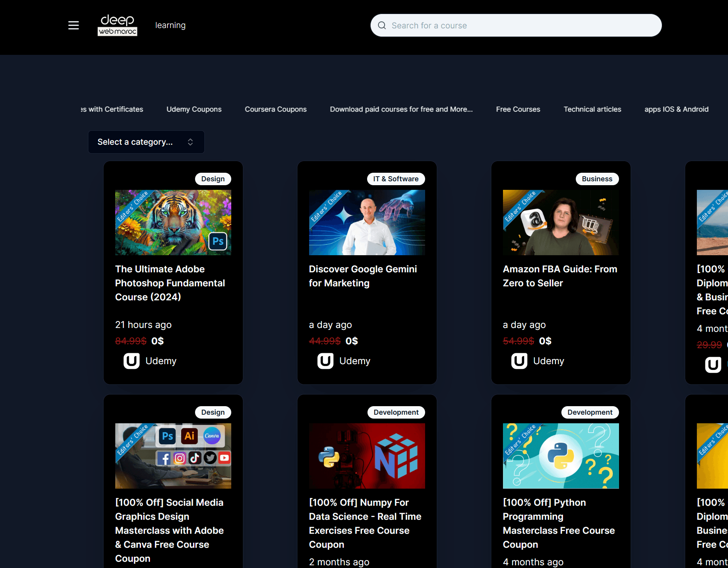Open the Select a category dropdown
This screenshot has height=568, width=728.
tap(146, 142)
